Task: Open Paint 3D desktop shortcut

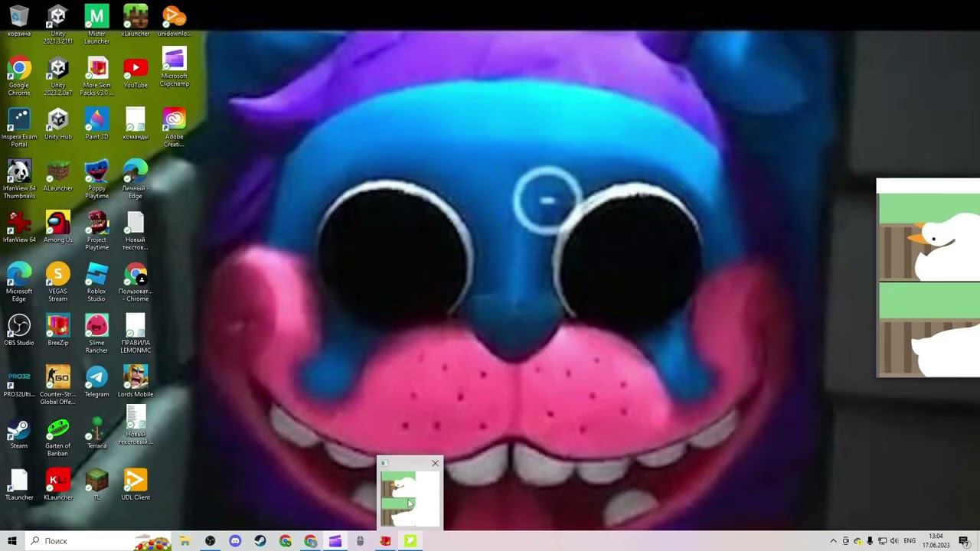Action: point(96,124)
